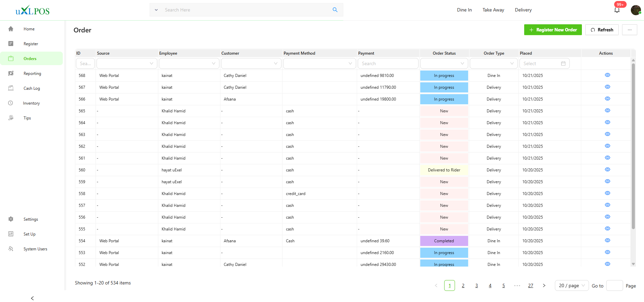Click the notification bell icon
The height and width of the screenshot is (302, 644).
(617, 10)
